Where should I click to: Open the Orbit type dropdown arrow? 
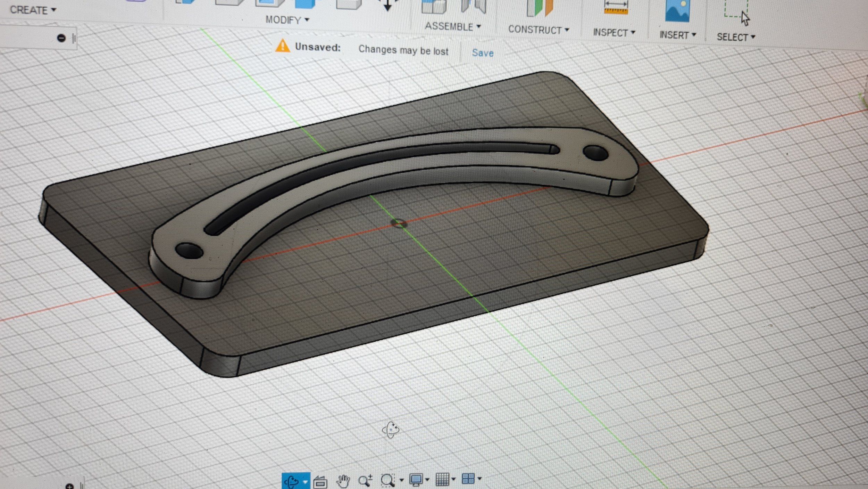[x=305, y=482]
